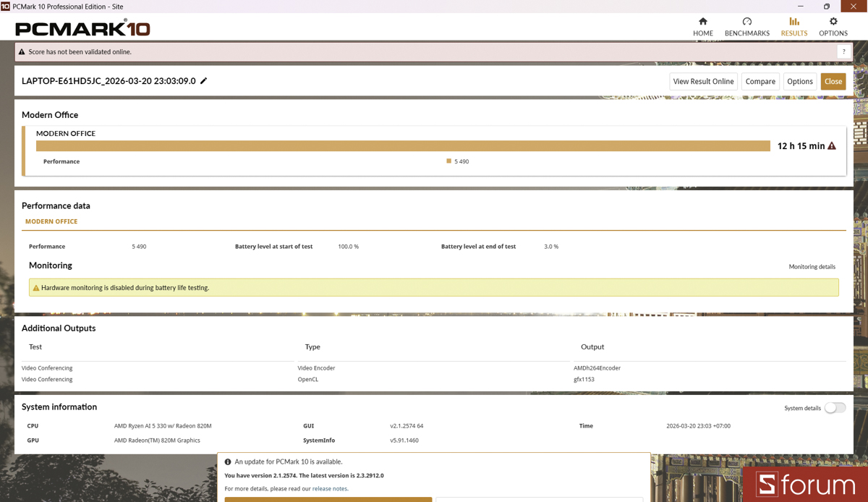Click the result name LAPTOP-E61HD5JC text
The height and width of the screenshot is (502, 868).
(109, 81)
